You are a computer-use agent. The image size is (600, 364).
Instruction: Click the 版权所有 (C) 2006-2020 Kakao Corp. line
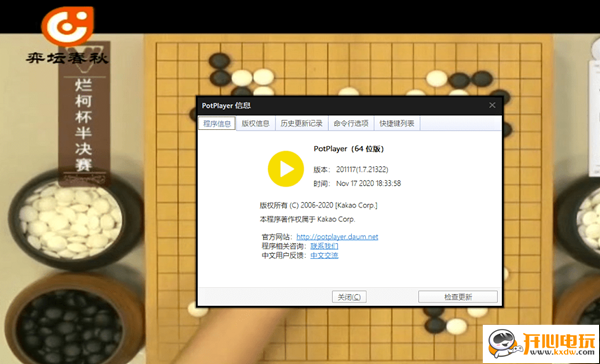coord(318,205)
